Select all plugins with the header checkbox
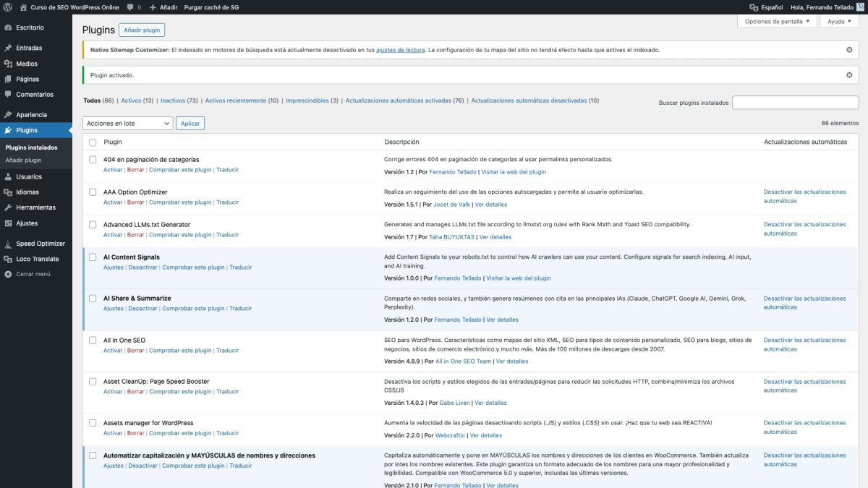Viewport: 868px width, 488px height. point(92,142)
